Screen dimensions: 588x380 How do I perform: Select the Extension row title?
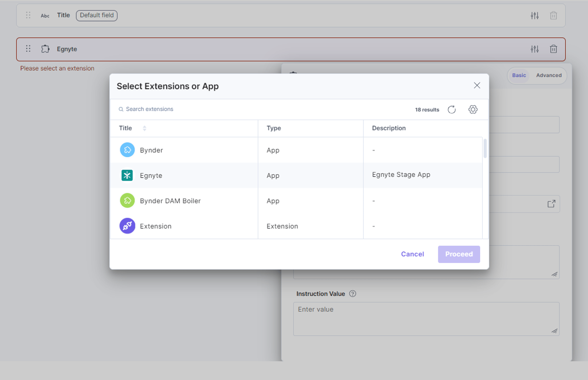pos(156,226)
